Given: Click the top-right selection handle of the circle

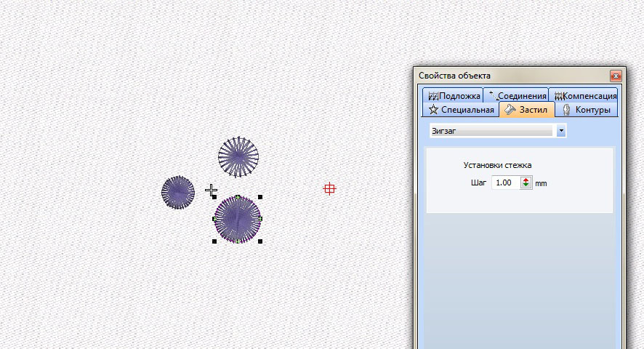Looking at the screenshot, I should 260,197.
